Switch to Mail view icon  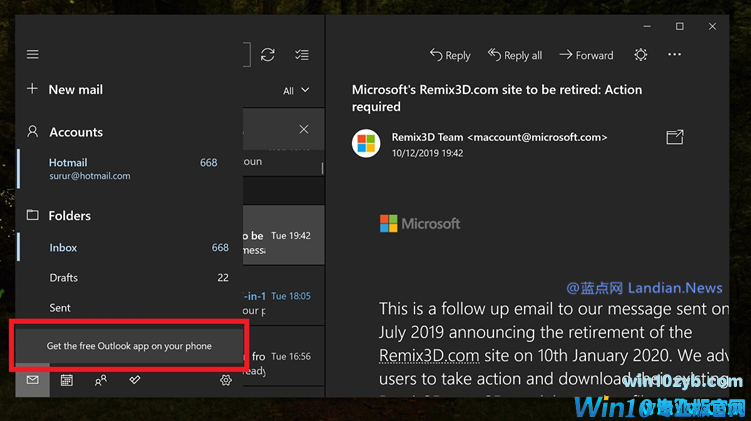[33, 380]
